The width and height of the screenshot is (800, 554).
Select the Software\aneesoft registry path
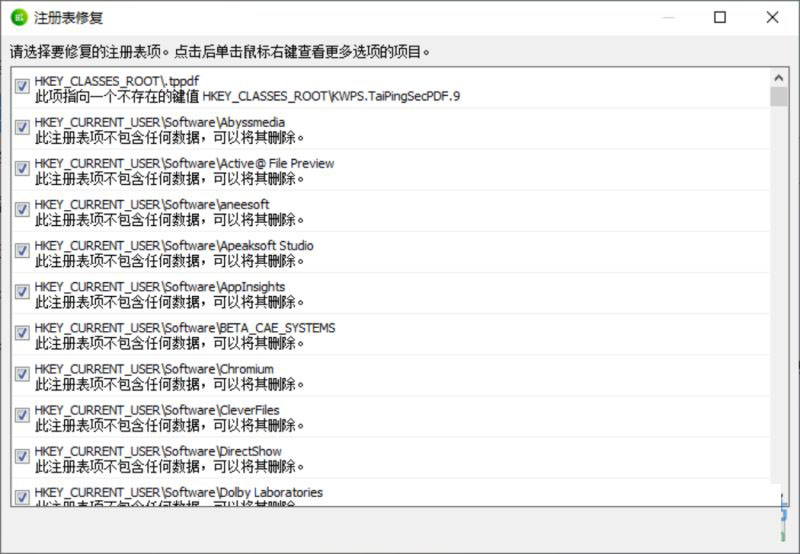[152, 205]
